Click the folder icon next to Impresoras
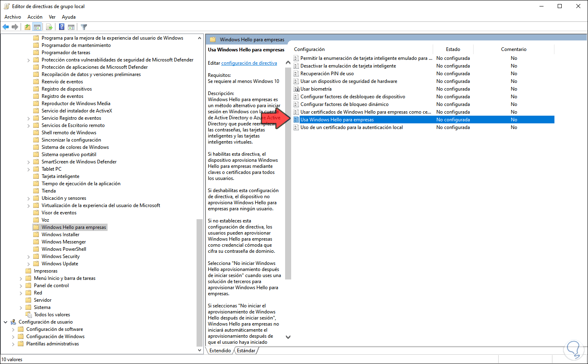588x364 pixels. pyautogui.click(x=28, y=271)
